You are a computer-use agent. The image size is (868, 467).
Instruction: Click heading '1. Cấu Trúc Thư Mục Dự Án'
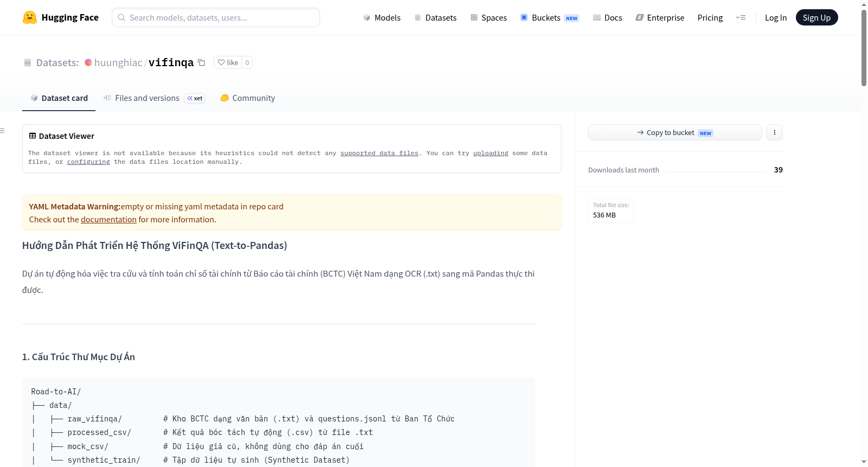click(x=79, y=357)
